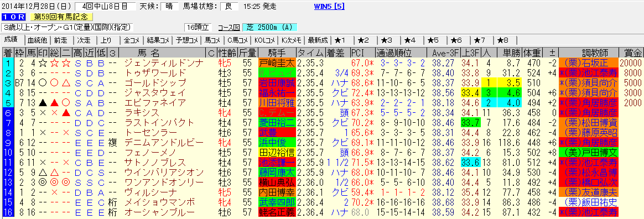Switch to the ★6 tab
This screenshot has height=219, width=644.
coord(459,40)
